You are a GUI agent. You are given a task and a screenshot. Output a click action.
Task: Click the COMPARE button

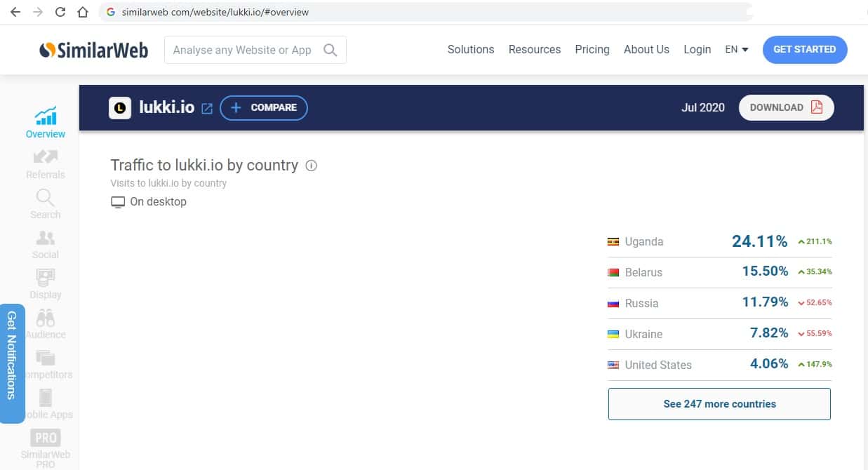264,107
